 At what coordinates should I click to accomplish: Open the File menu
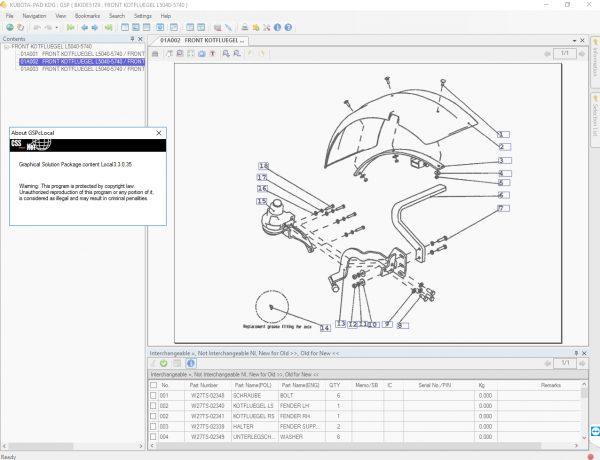[10, 16]
